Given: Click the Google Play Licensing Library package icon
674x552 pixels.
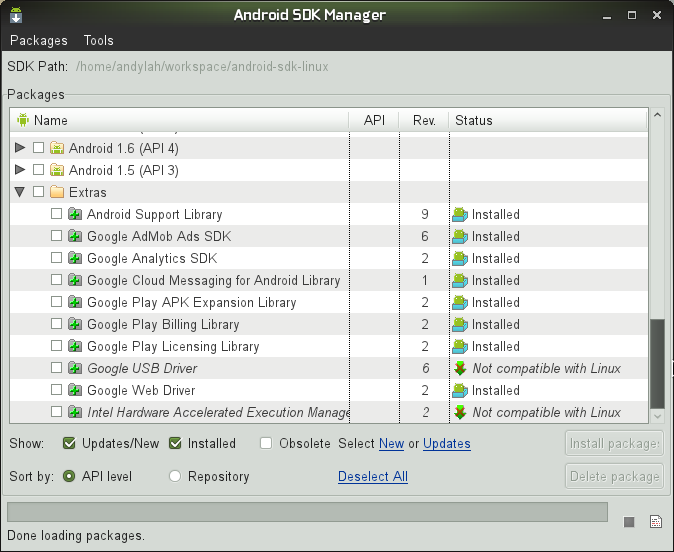Looking at the screenshot, I should coord(75,346).
